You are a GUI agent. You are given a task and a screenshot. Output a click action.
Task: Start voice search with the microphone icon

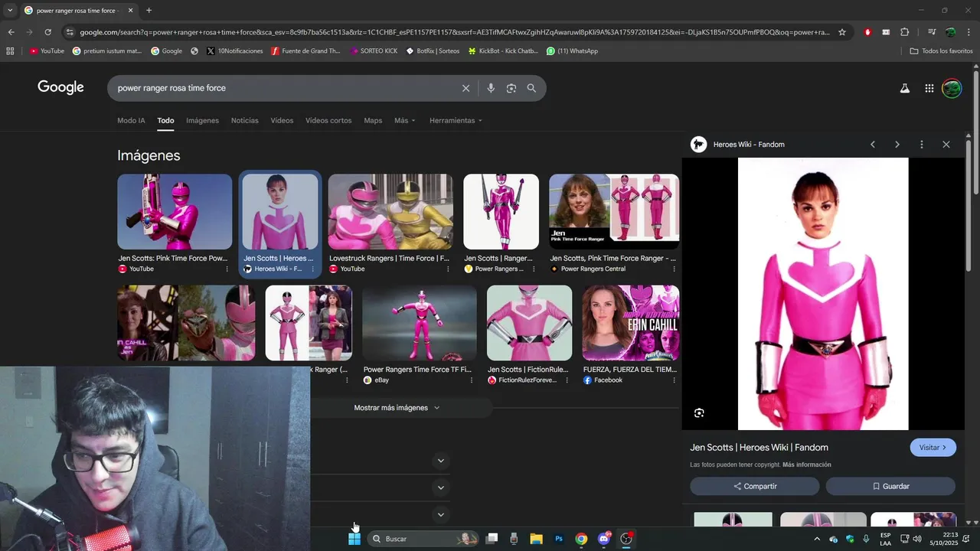pyautogui.click(x=491, y=88)
